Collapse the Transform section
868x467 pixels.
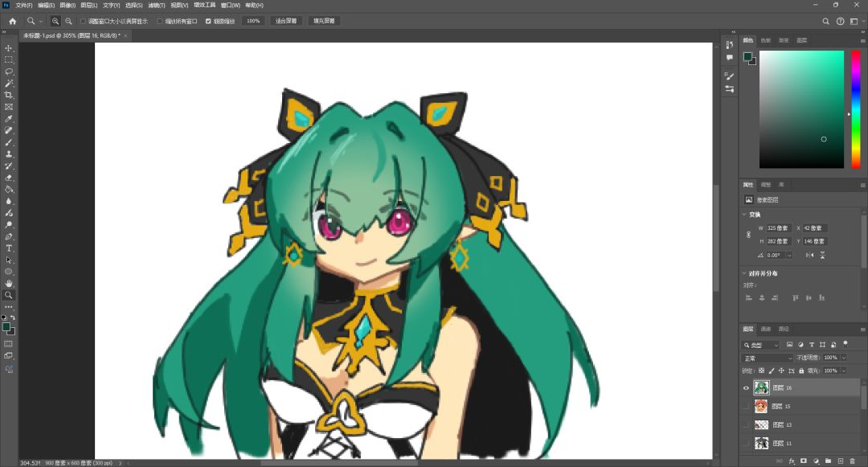pos(744,214)
